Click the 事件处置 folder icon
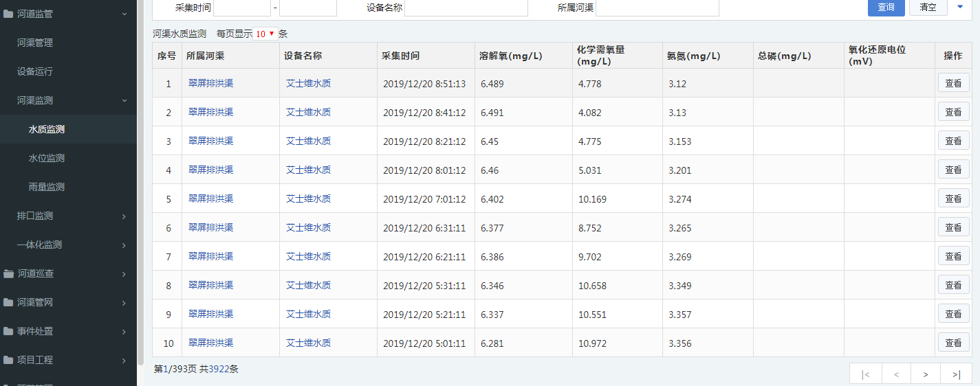Viewport: 980px width, 386px height. click(8, 331)
